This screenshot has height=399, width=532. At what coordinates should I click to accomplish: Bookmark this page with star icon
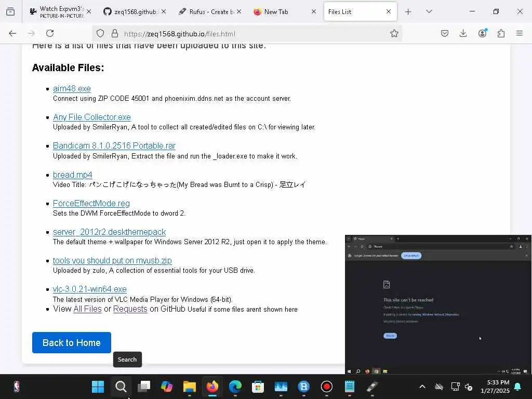pyautogui.click(x=394, y=33)
